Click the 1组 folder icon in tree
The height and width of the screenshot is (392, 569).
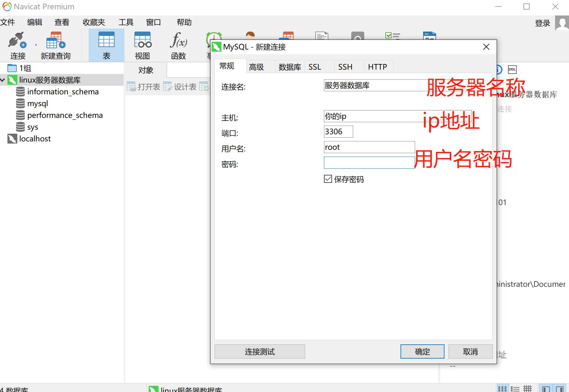pos(12,68)
